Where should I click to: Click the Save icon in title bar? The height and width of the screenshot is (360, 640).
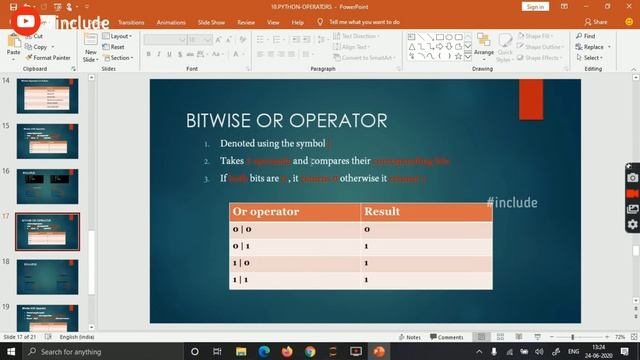pyautogui.click(x=13, y=7)
